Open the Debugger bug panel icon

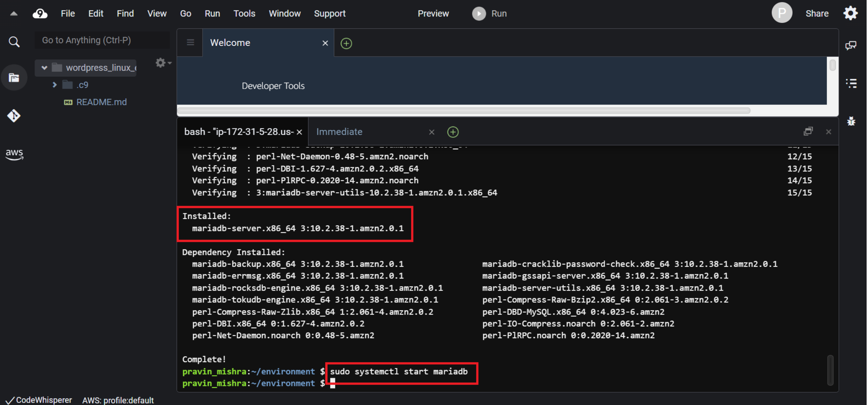[851, 121]
